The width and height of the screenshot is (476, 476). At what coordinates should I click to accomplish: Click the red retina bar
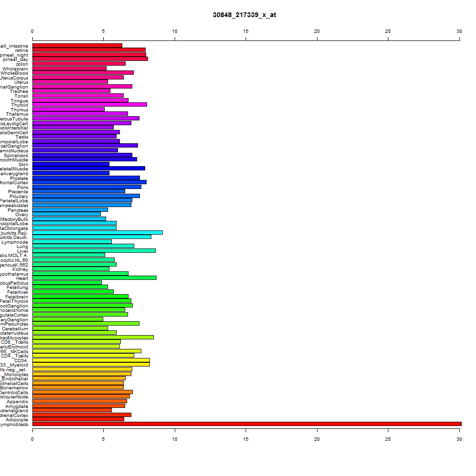[89, 50]
